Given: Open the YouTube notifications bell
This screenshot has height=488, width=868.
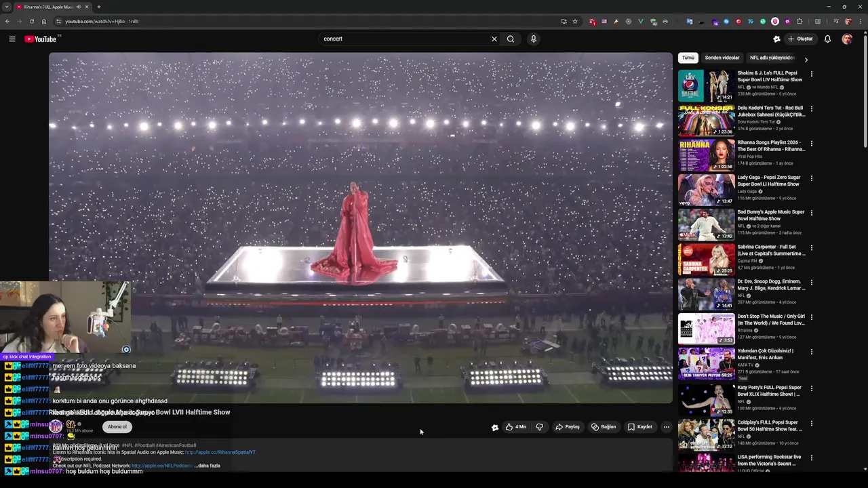Looking at the screenshot, I should [827, 39].
